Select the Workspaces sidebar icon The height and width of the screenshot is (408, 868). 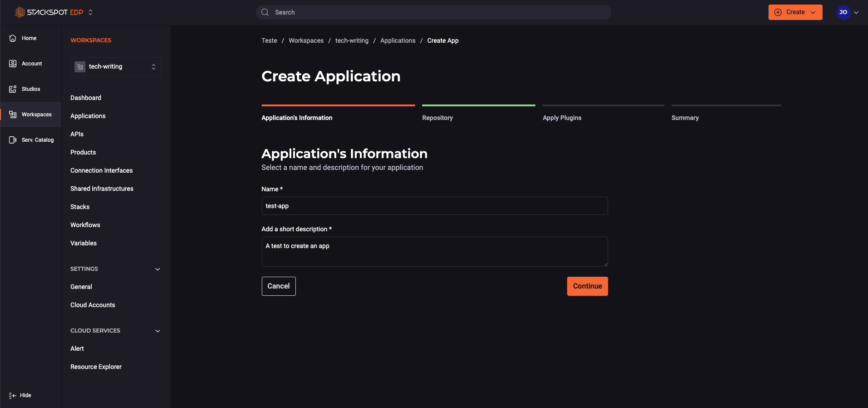[13, 114]
